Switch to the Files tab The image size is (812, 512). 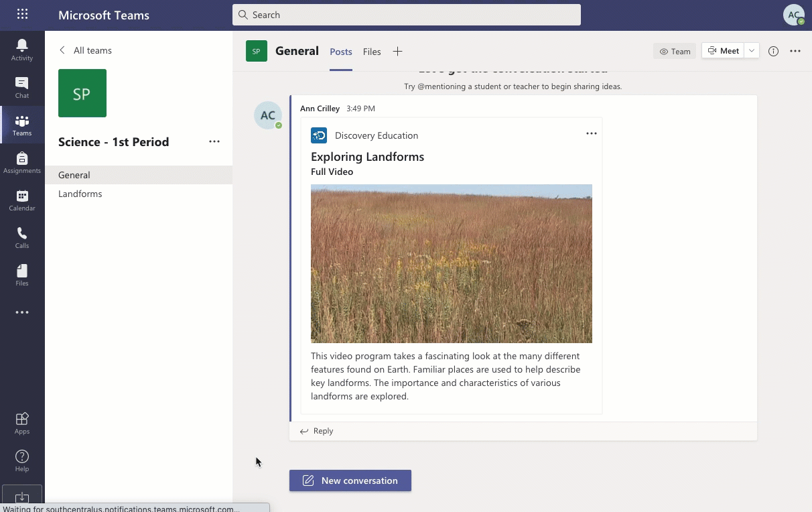(372, 52)
